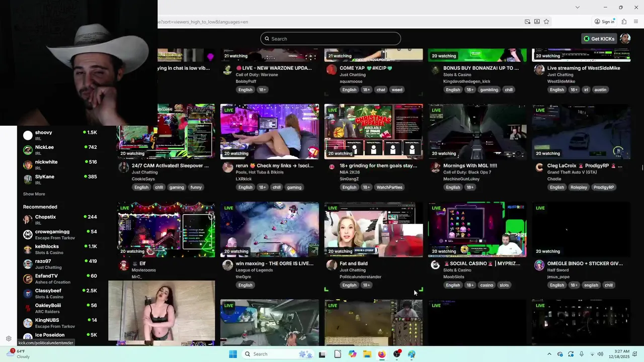Select the 'weed' tag
The image size is (644, 362).
[397, 89]
